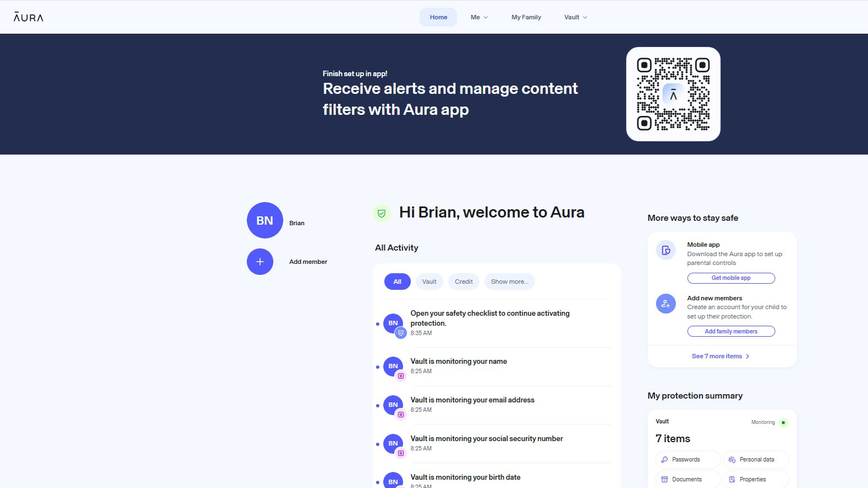
Task: Open Personal data in Vault summary
Action: pos(755,459)
